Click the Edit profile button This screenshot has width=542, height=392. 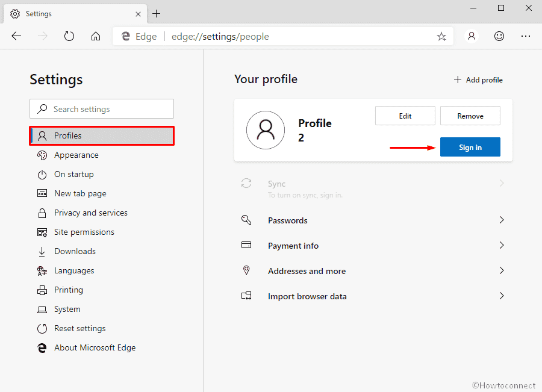click(405, 116)
